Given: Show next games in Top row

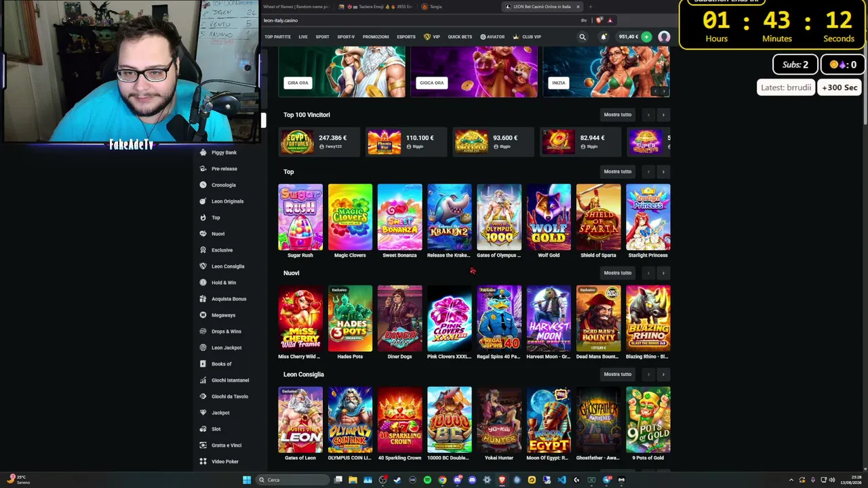Looking at the screenshot, I should tap(663, 171).
